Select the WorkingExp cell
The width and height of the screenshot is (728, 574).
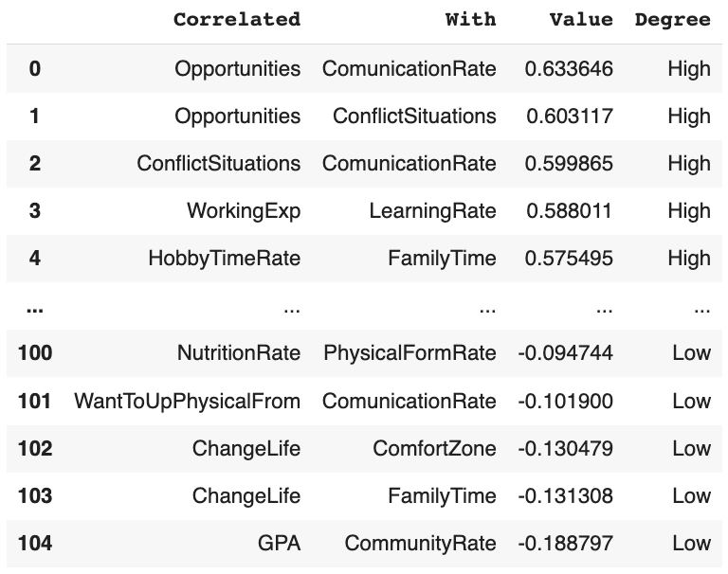244,210
